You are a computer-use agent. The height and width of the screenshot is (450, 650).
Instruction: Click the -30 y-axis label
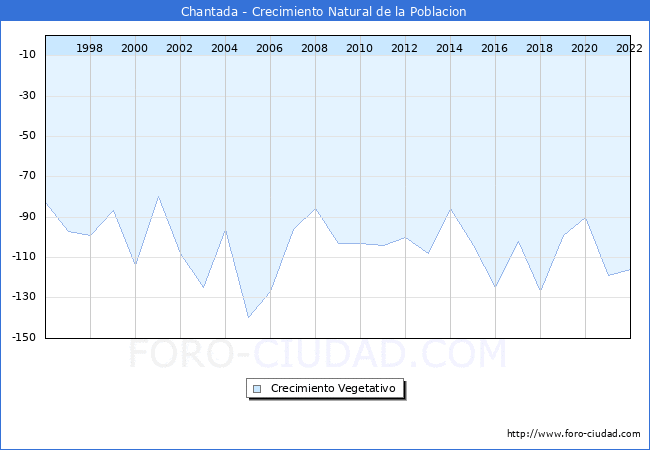27,95
